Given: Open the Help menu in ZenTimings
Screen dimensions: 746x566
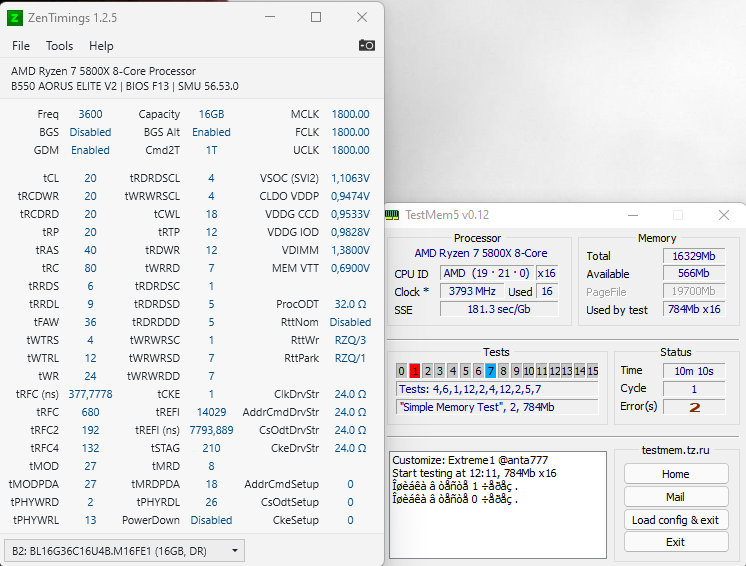Looking at the screenshot, I should [x=101, y=46].
